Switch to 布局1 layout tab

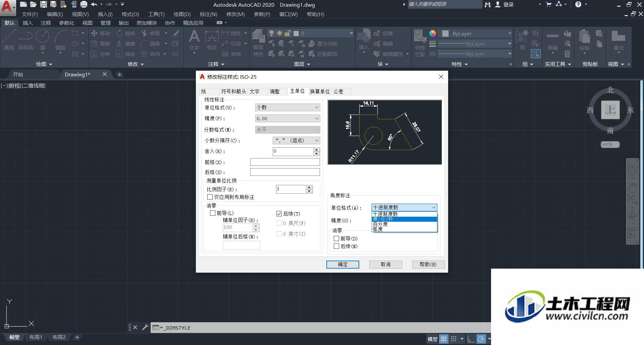(x=36, y=337)
